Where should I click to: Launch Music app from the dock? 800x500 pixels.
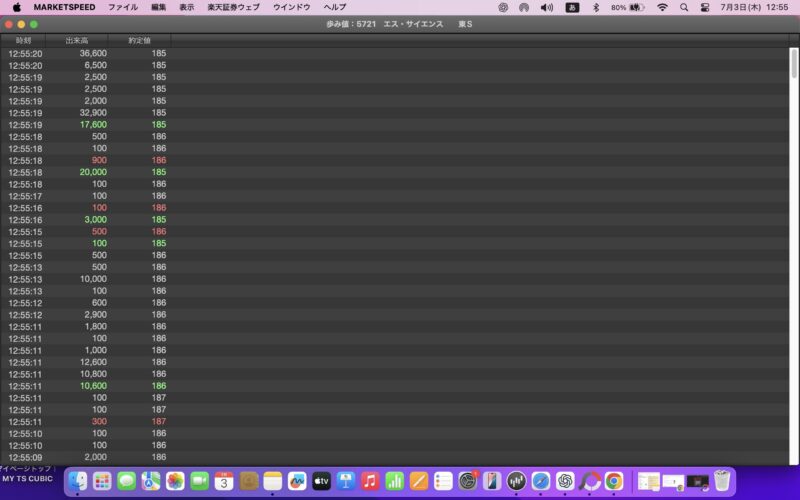(370, 481)
